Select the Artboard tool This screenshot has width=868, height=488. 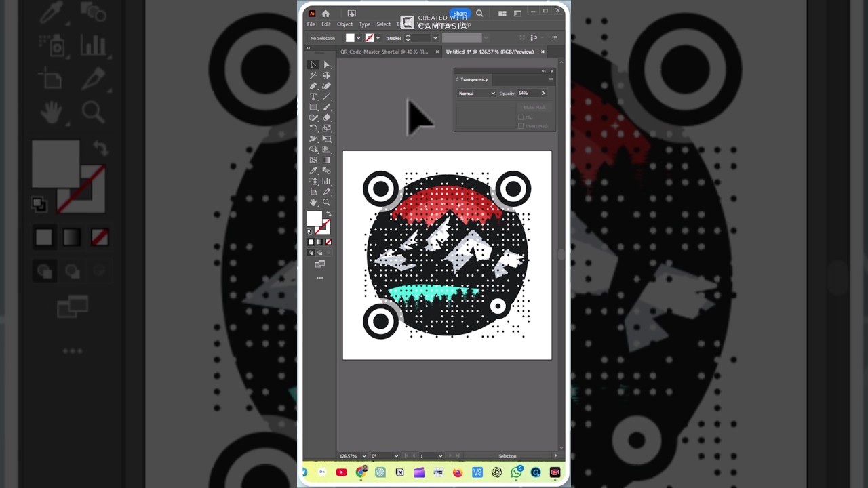coord(313,192)
